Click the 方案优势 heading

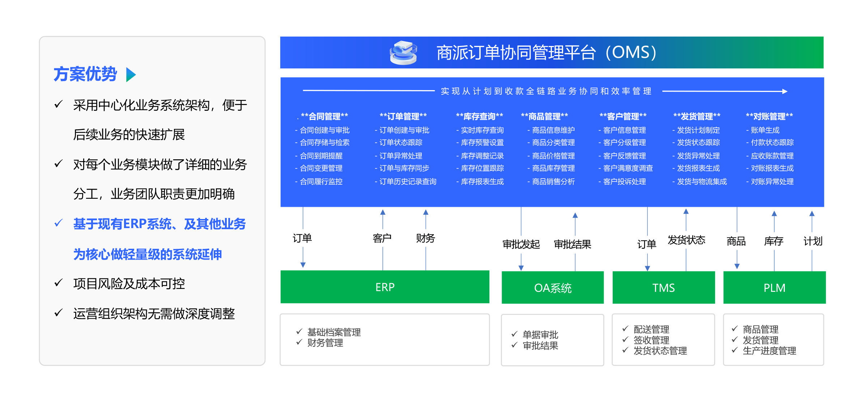[85, 74]
